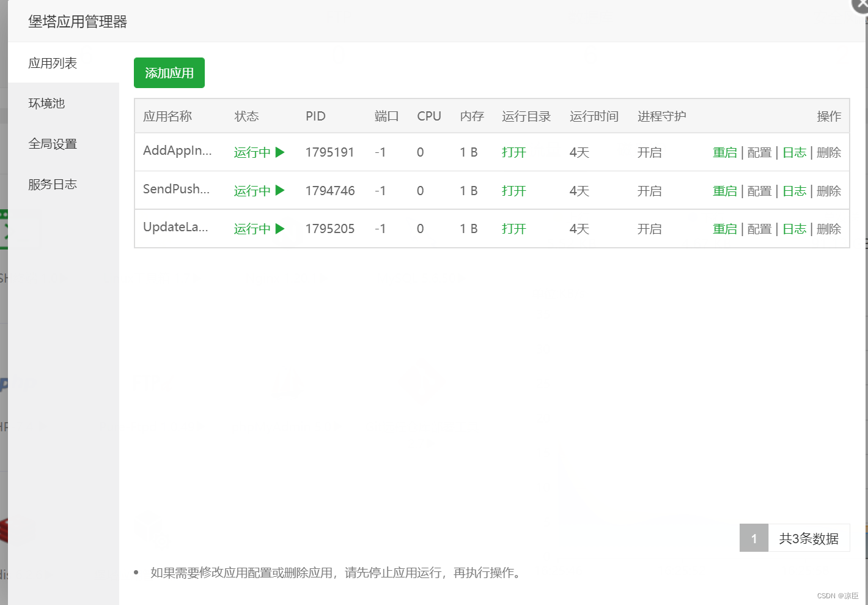
Task: View the 服务日志 section
Action: click(x=53, y=184)
